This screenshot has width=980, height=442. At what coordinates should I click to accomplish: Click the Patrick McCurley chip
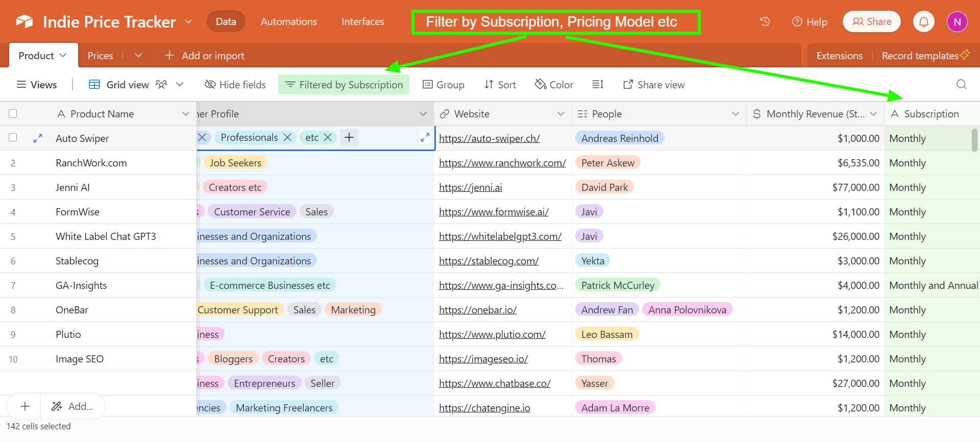(618, 285)
